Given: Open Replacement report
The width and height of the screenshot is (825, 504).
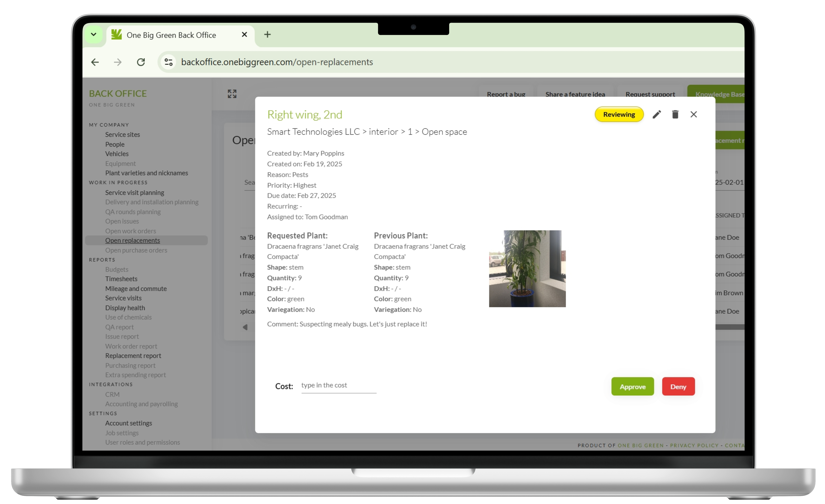Looking at the screenshot, I should click(133, 356).
